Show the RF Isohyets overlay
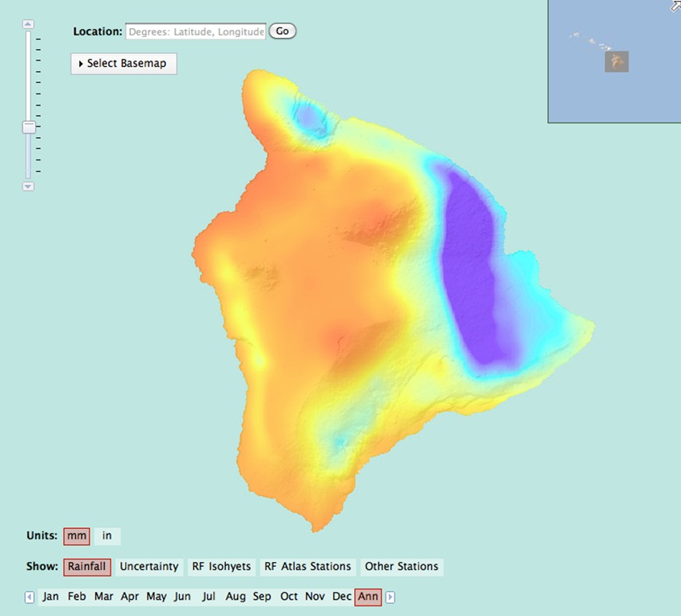Screen dimensions: 681x616 pos(221,567)
